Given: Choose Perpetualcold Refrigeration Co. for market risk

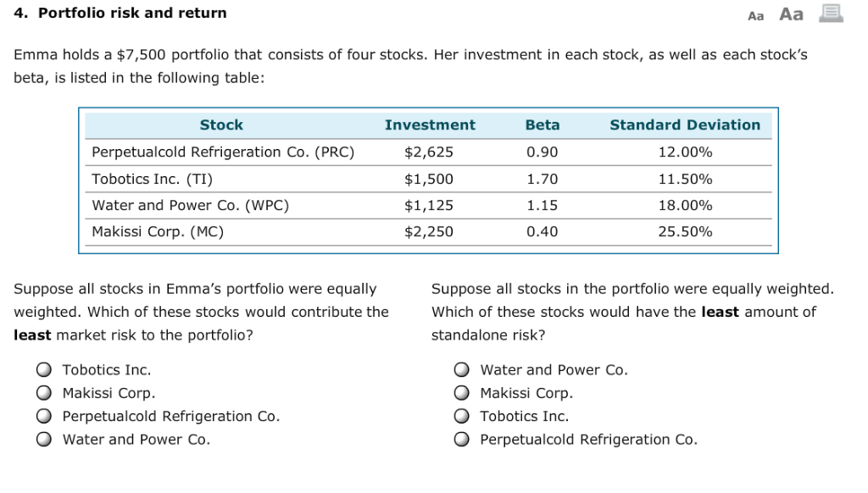Looking at the screenshot, I should click(x=44, y=416).
